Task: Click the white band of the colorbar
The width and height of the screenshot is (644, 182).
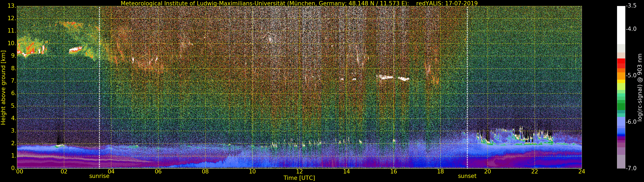Action: (621, 25)
